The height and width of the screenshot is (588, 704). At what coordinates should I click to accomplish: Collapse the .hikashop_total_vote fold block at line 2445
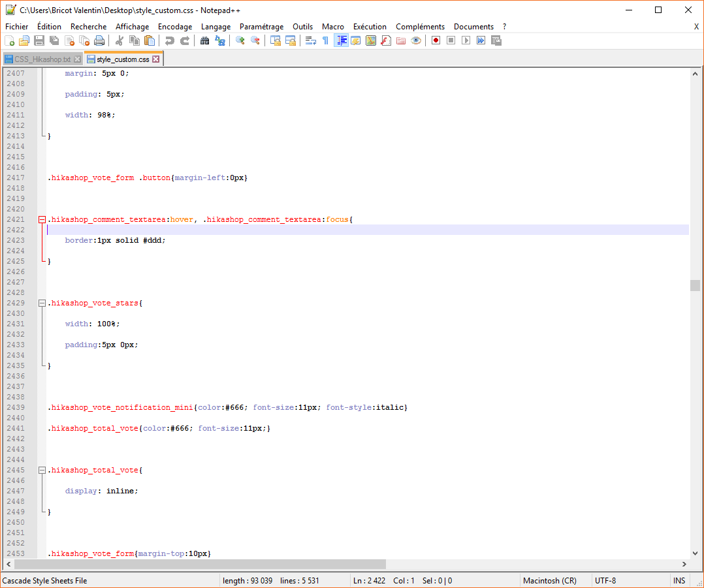click(42, 471)
